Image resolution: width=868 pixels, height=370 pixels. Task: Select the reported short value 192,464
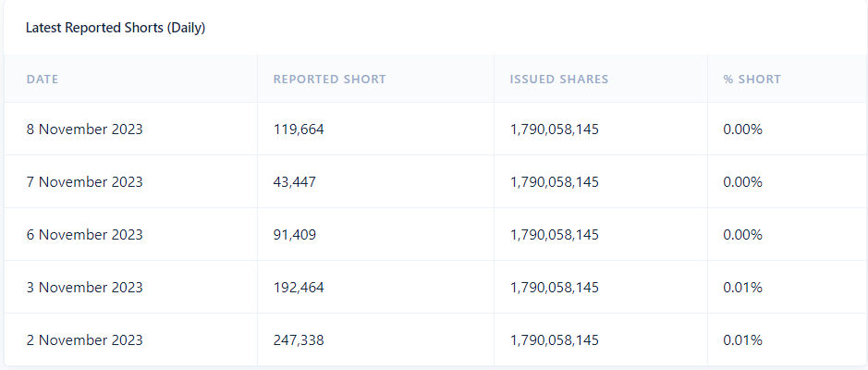pyautogui.click(x=299, y=288)
